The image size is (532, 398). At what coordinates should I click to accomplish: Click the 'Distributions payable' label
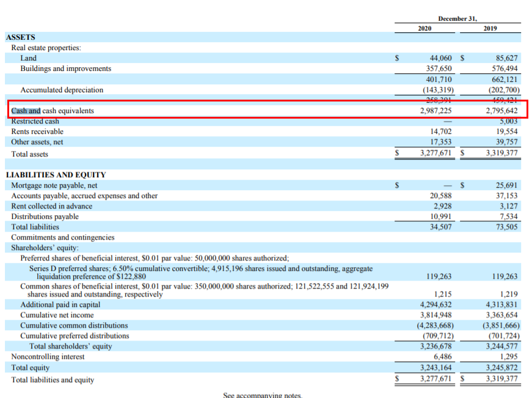click(x=45, y=216)
